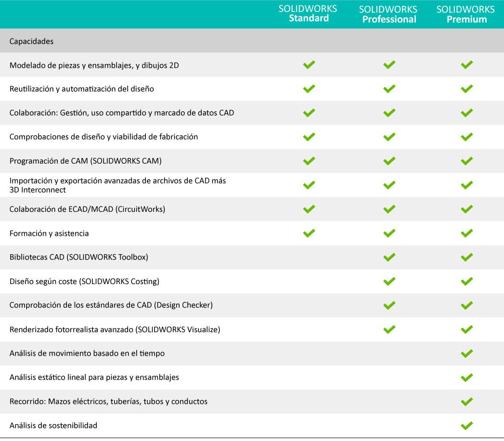Click the Premium checkmark for Comprobaciones de diseño
504x441 pixels.
[467, 137]
